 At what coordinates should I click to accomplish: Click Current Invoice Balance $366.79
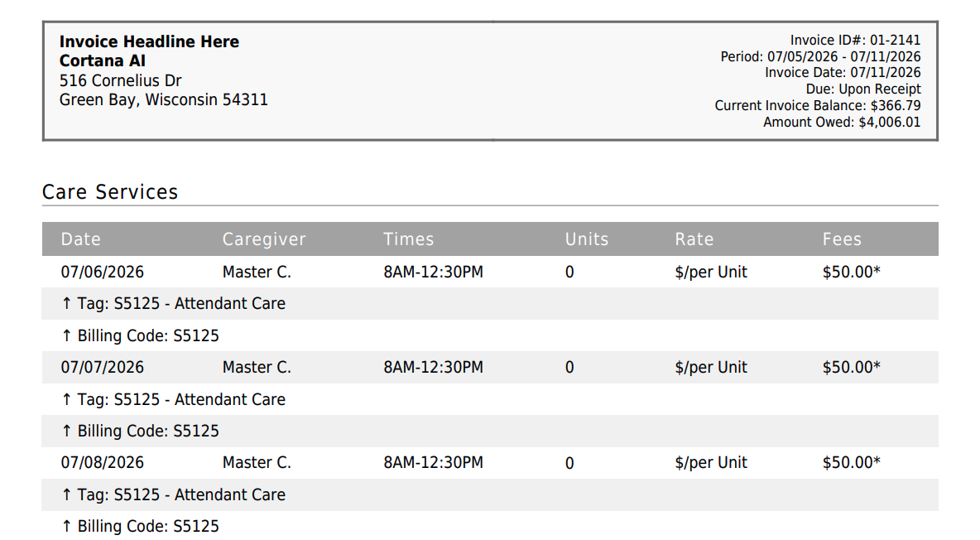(818, 106)
